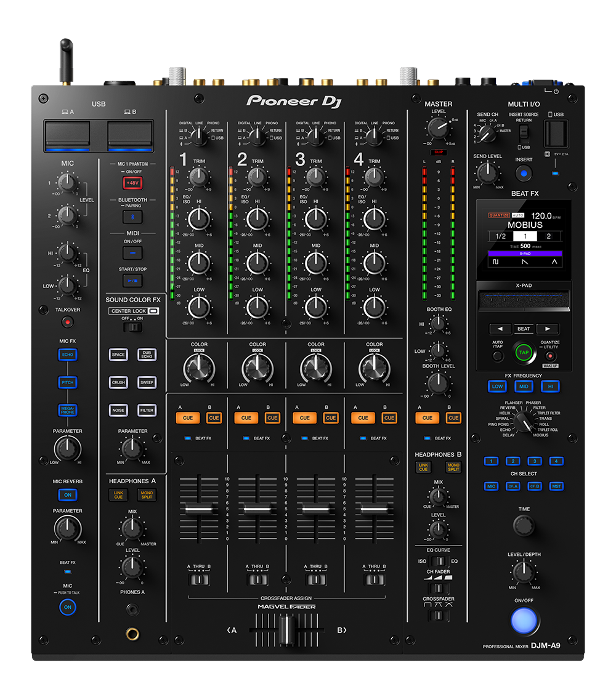Grab the MAGVEL crossfader cap

pyautogui.click(x=286, y=630)
